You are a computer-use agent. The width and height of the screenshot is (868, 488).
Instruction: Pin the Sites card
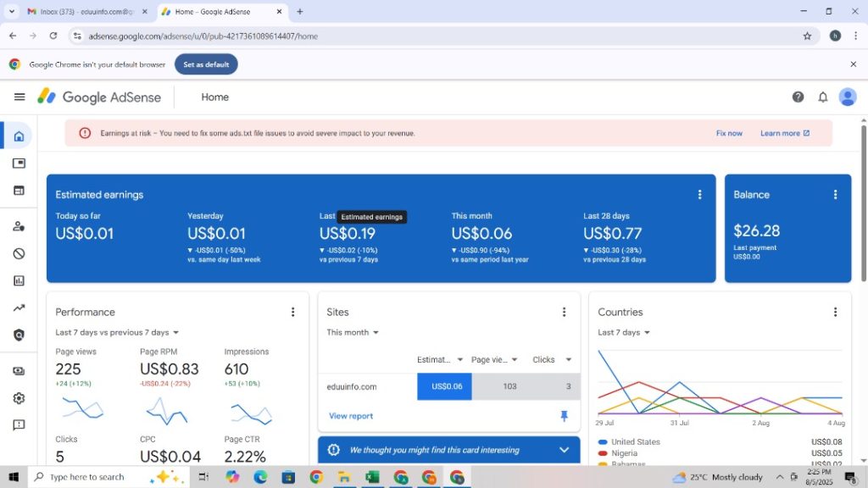[564, 416]
